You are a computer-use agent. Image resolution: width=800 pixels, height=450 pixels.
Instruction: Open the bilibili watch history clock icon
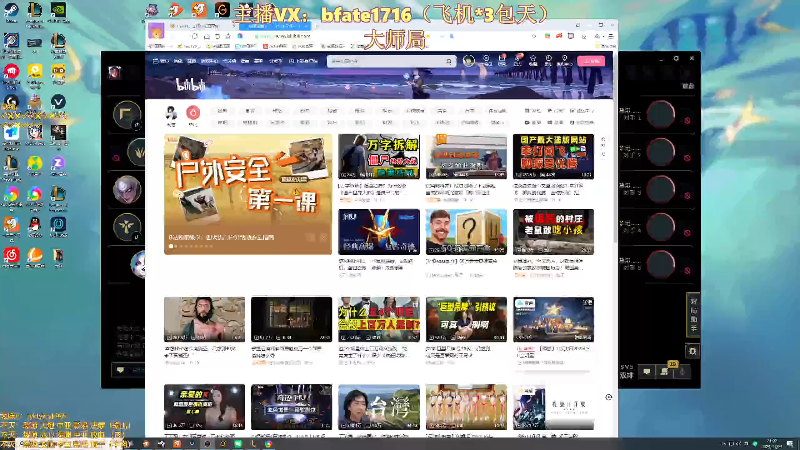point(548,60)
